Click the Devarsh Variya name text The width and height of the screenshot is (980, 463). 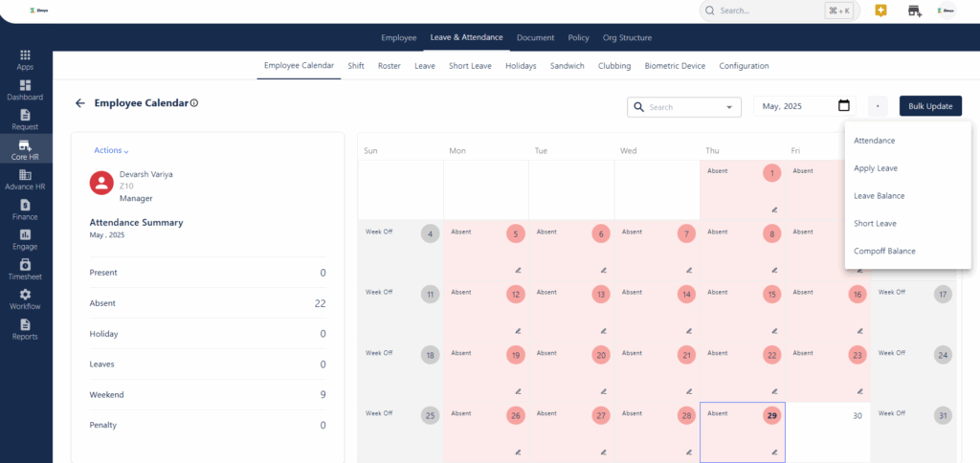(146, 174)
